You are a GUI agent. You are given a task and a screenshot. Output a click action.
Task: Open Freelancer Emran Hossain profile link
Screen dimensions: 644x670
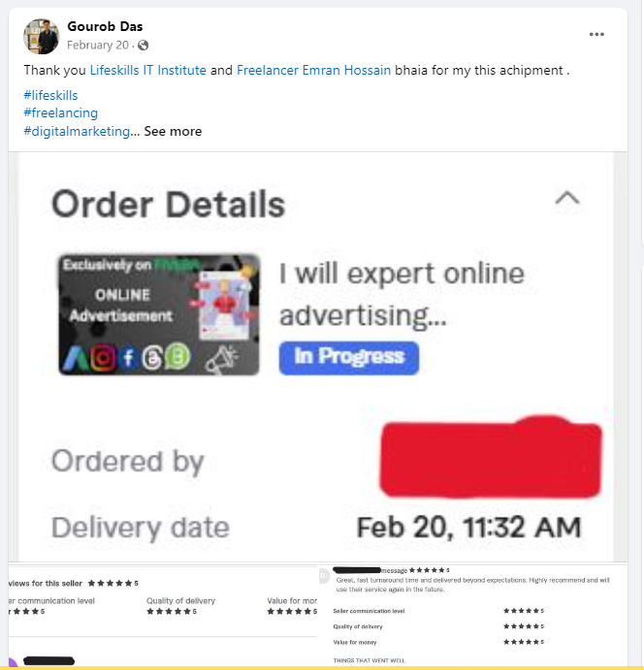click(313, 70)
